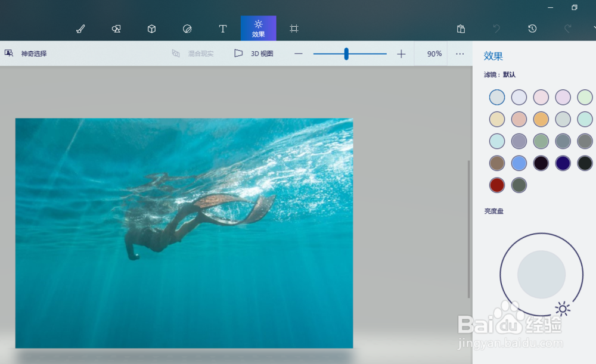The image size is (596, 364).
Task: Click the zoom slider handle
Action: 346,54
